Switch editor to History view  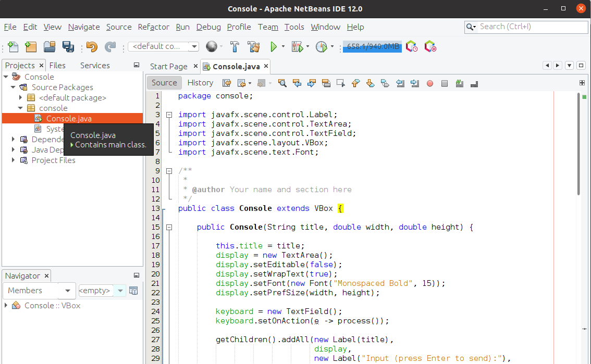[x=200, y=82]
